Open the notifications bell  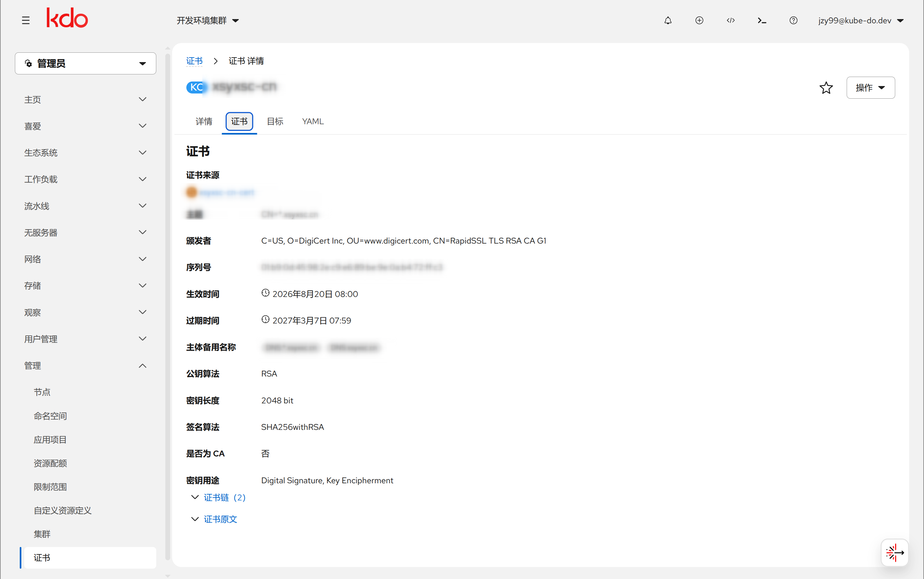(668, 20)
